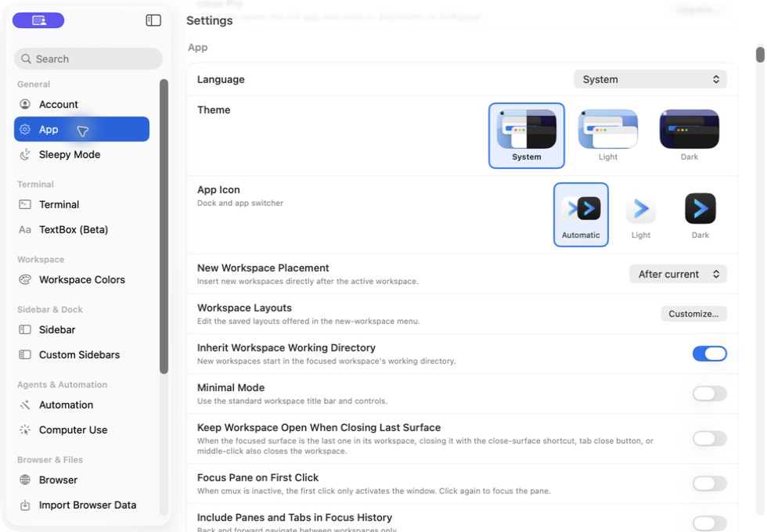Click the Browser globe icon
Screen dimensions: 767x532
(25, 480)
